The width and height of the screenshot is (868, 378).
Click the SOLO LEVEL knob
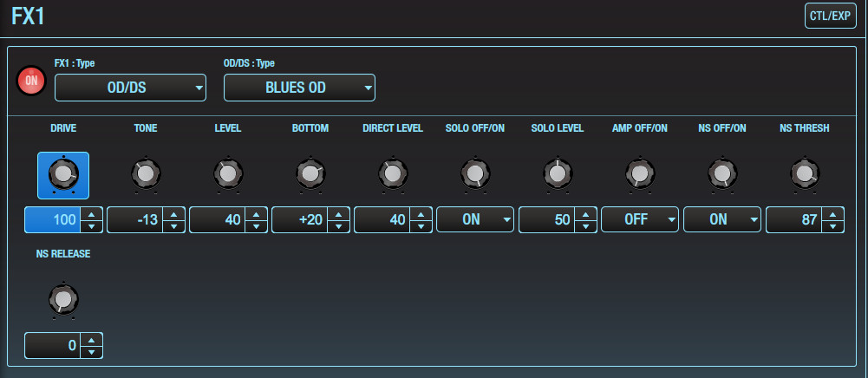click(558, 174)
